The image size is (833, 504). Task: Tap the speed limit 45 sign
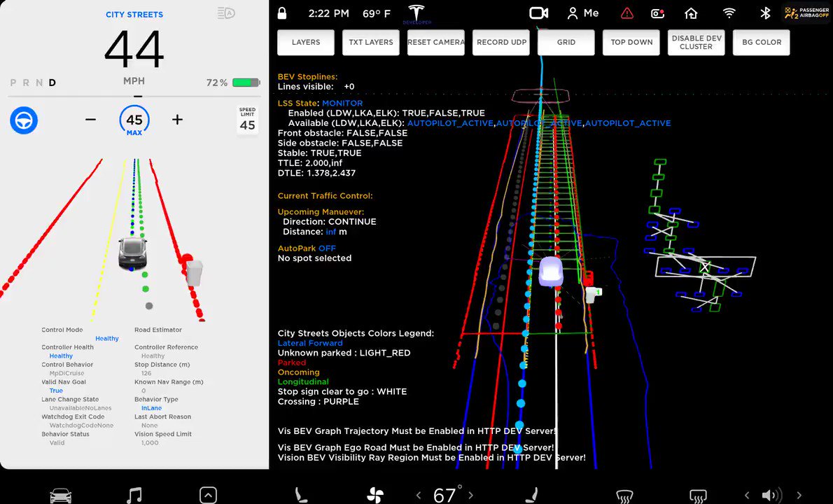click(x=247, y=120)
